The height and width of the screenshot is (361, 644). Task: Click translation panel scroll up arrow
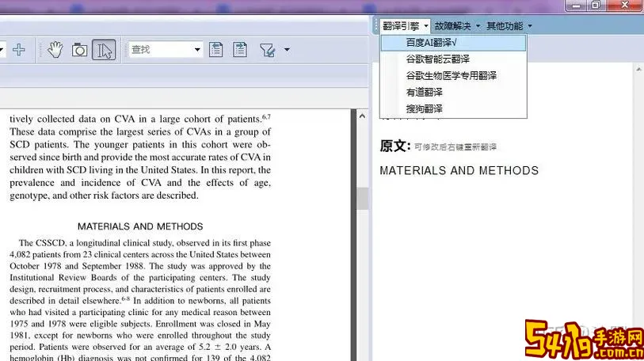(638, 69)
